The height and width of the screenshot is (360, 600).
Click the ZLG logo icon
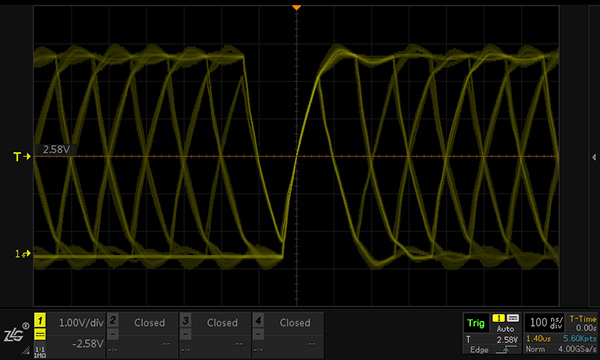[16, 333]
